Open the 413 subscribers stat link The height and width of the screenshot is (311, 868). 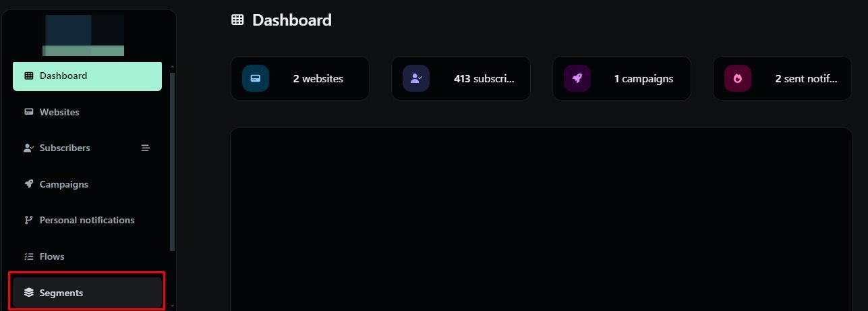point(484,78)
